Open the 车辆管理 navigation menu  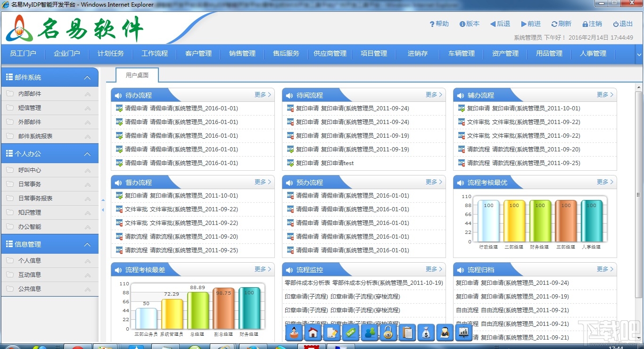pos(462,54)
